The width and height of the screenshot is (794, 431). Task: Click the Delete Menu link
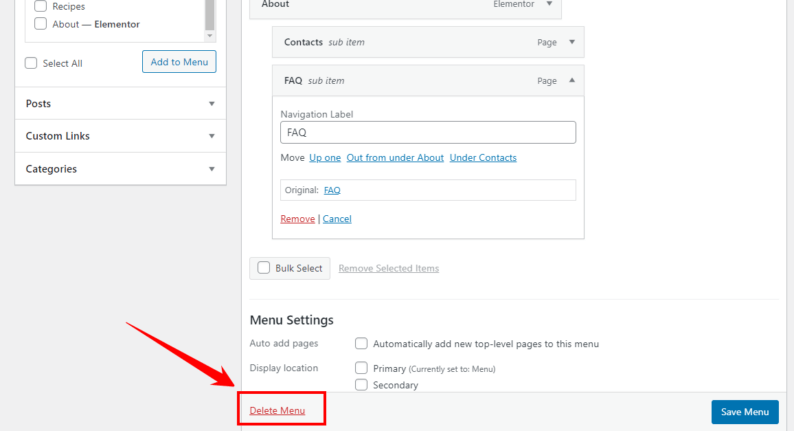coord(277,410)
